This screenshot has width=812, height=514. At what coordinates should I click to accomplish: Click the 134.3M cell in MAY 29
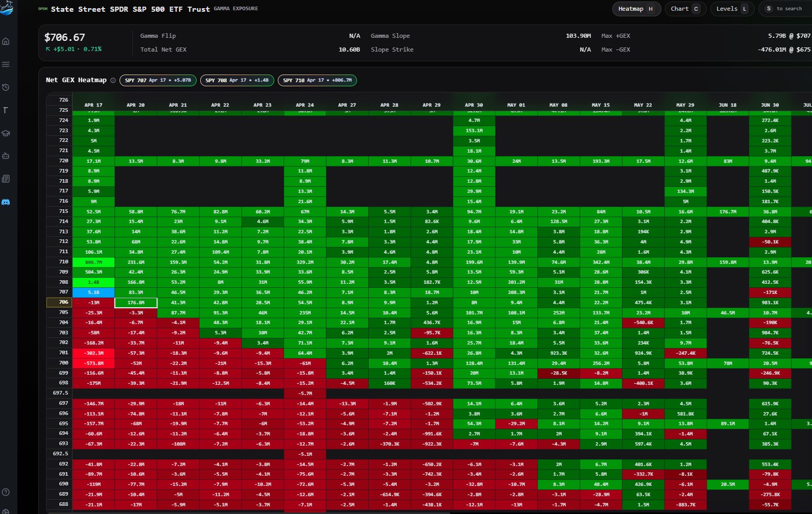click(x=685, y=191)
